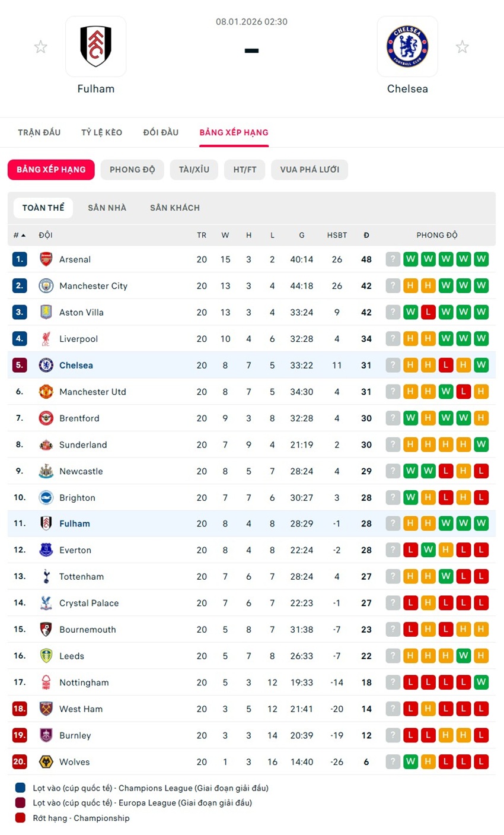Switch to the TRẬN ĐẤU tab
This screenshot has height=835, width=504.
click(x=39, y=132)
